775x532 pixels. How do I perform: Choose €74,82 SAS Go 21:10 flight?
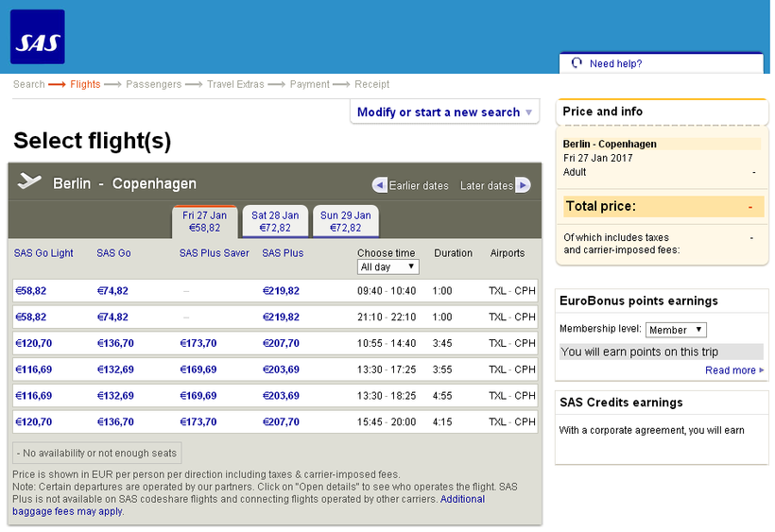112,317
